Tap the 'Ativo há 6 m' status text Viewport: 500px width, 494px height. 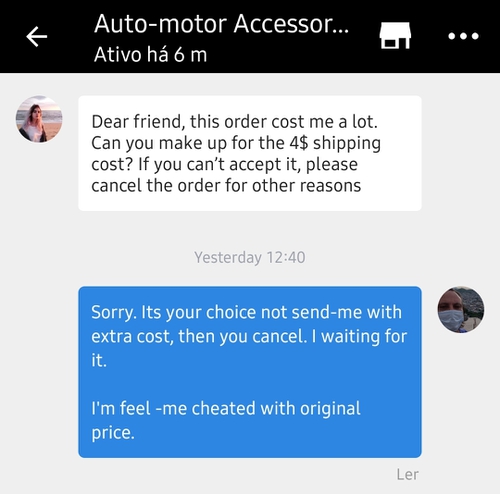(x=150, y=55)
